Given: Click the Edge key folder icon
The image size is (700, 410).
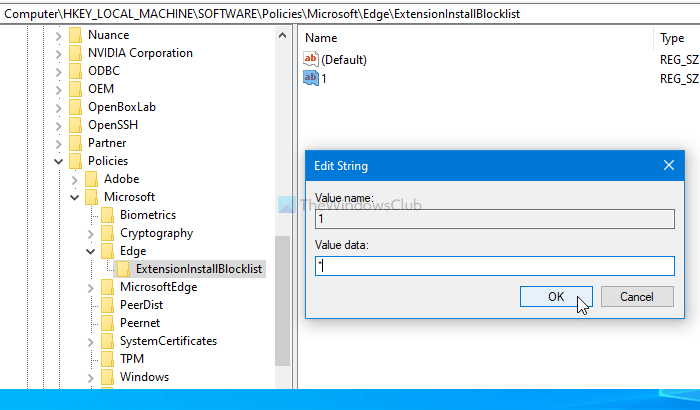Looking at the screenshot, I should pyautogui.click(x=108, y=251).
